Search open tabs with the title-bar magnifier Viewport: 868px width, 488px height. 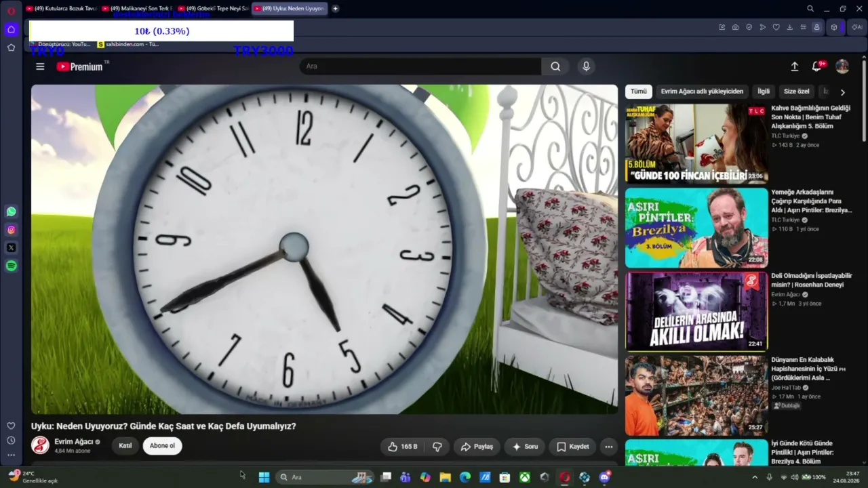coord(810,9)
